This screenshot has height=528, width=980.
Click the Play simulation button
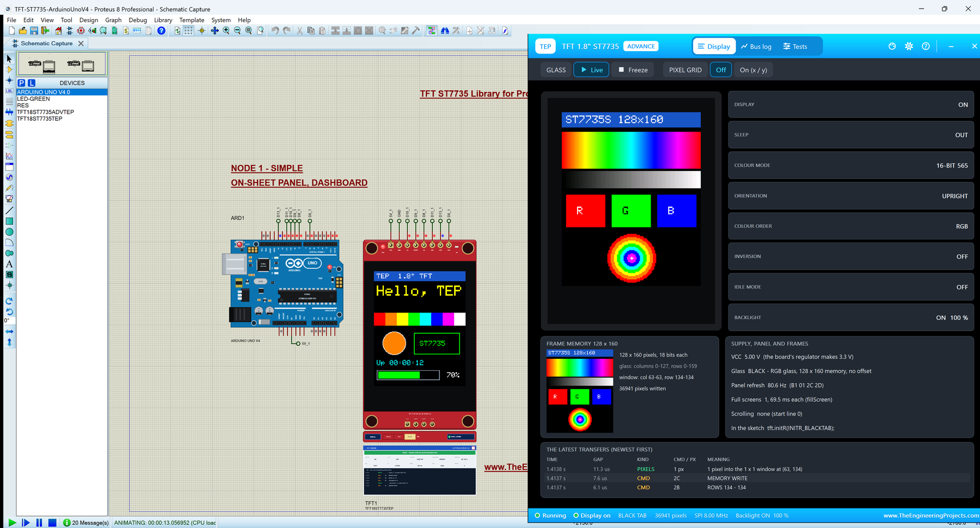pyautogui.click(x=12, y=523)
